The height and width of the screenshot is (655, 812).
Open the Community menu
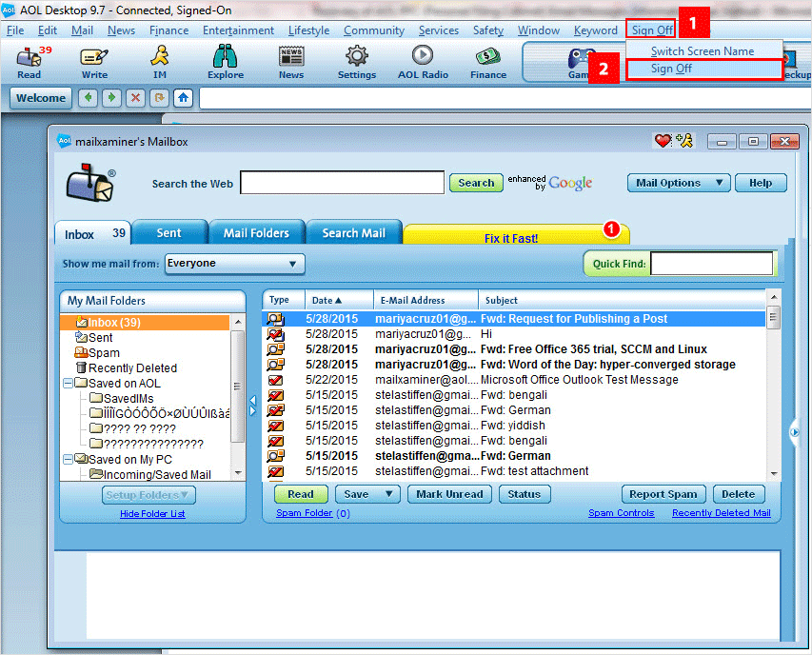coord(374,30)
